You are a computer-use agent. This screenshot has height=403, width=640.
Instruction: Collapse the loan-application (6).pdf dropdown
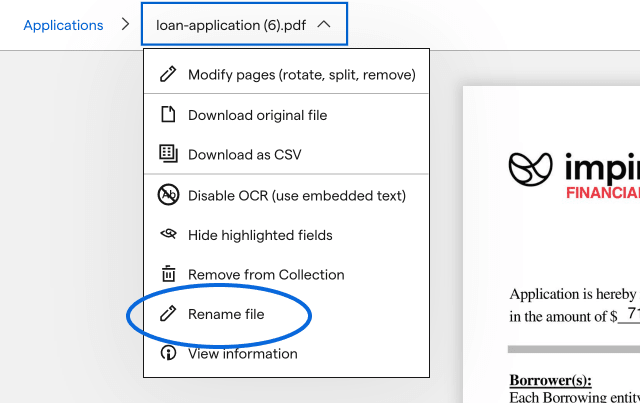(244, 24)
